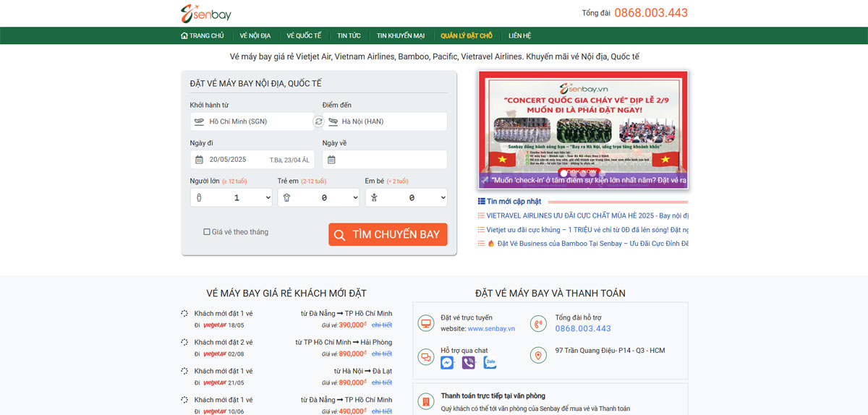Click the departure field Hồ Chí Minh (SGN)
This screenshot has width=868, height=415.
pos(252,121)
